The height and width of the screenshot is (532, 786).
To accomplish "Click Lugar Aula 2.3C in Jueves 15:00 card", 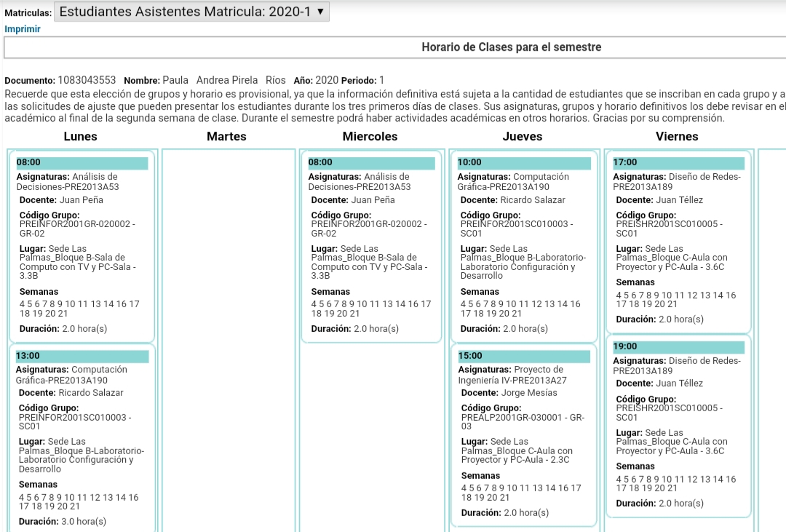I will 517,450.
